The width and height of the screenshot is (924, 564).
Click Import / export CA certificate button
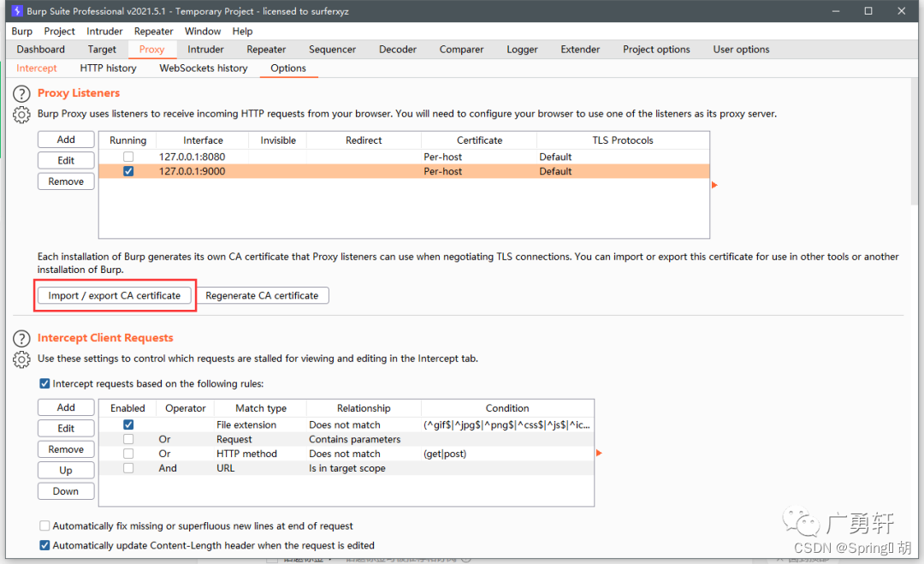[115, 295]
